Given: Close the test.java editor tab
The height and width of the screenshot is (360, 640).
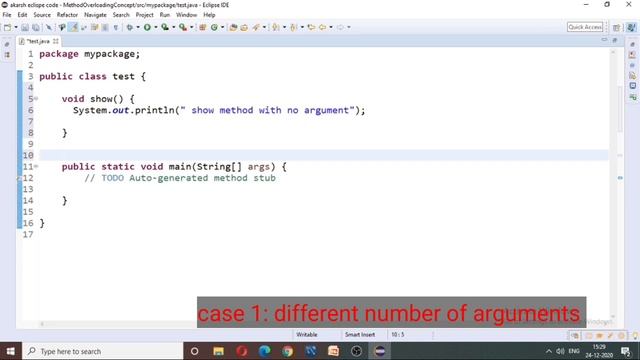Looking at the screenshot, I should tap(56, 41).
